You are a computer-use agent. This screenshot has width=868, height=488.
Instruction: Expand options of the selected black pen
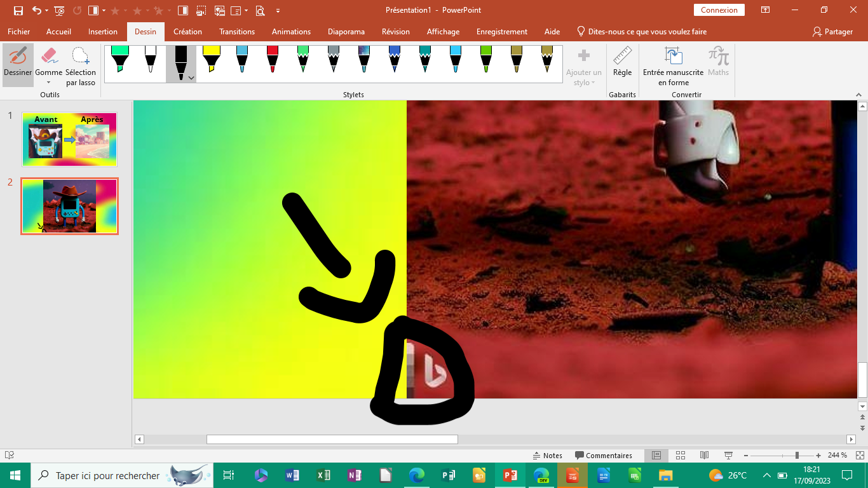click(x=191, y=77)
